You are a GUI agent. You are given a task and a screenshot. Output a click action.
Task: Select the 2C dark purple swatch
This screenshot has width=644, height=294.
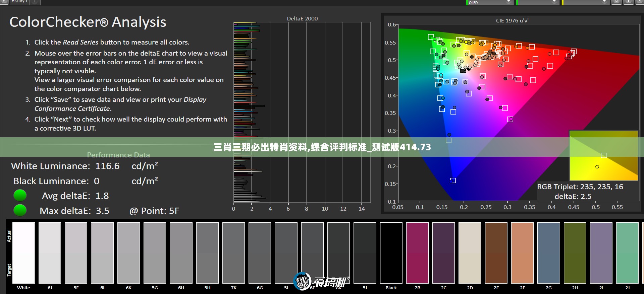click(x=443, y=253)
